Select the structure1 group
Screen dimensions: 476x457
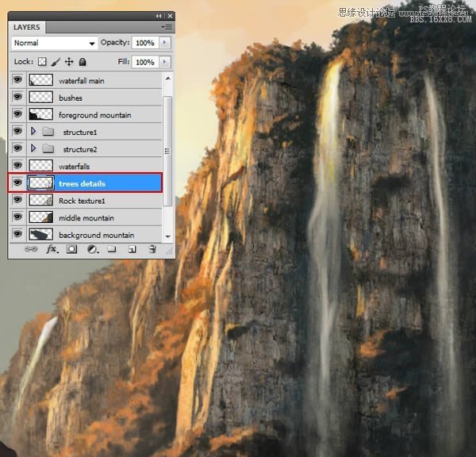(x=86, y=132)
